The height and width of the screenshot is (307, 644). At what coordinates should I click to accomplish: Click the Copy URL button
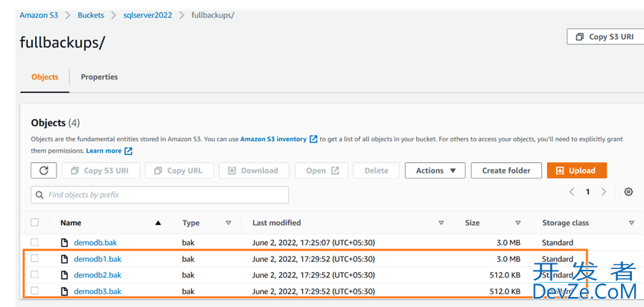pos(179,170)
